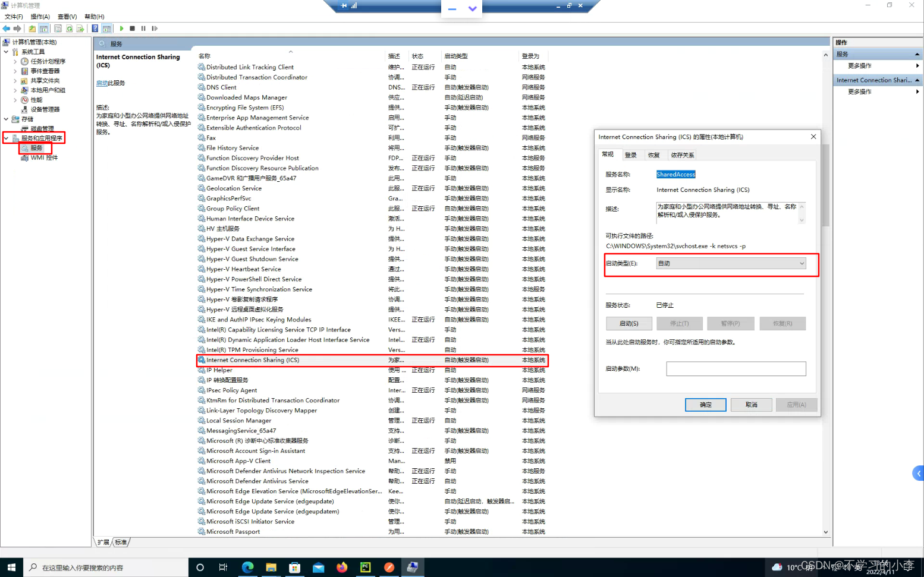The height and width of the screenshot is (577, 924).
Task: Click taskbar search box
Action: coord(106,567)
